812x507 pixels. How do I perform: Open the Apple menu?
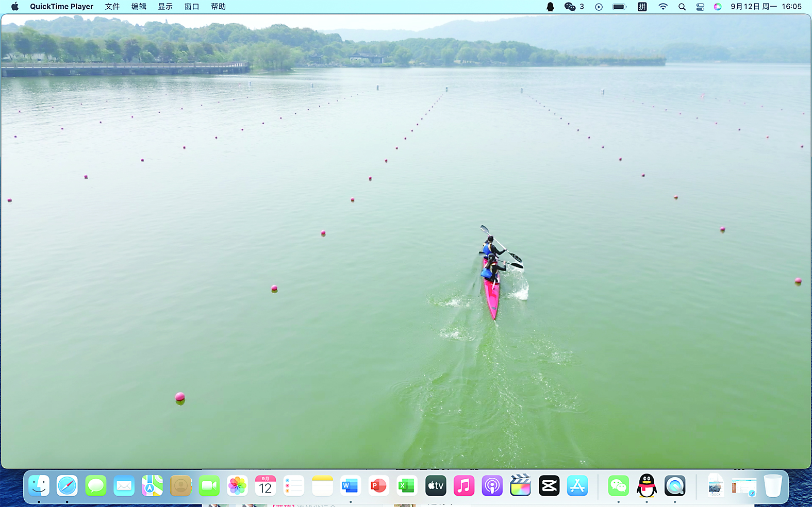point(15,7)
